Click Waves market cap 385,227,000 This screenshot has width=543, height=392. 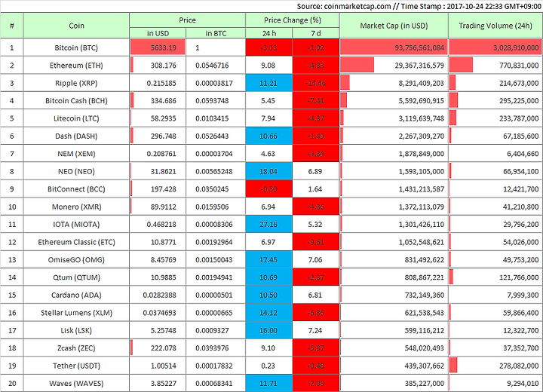coord(394,384)
